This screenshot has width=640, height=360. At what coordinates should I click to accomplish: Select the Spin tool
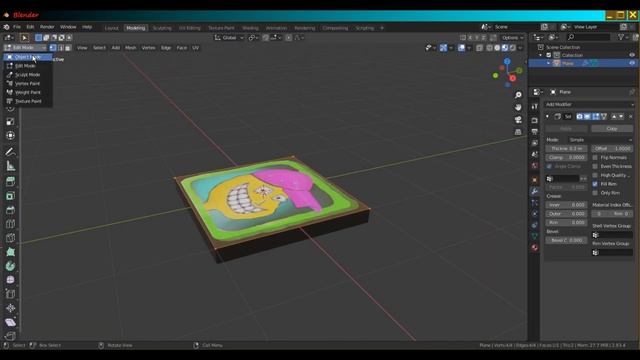pos(11,266)
